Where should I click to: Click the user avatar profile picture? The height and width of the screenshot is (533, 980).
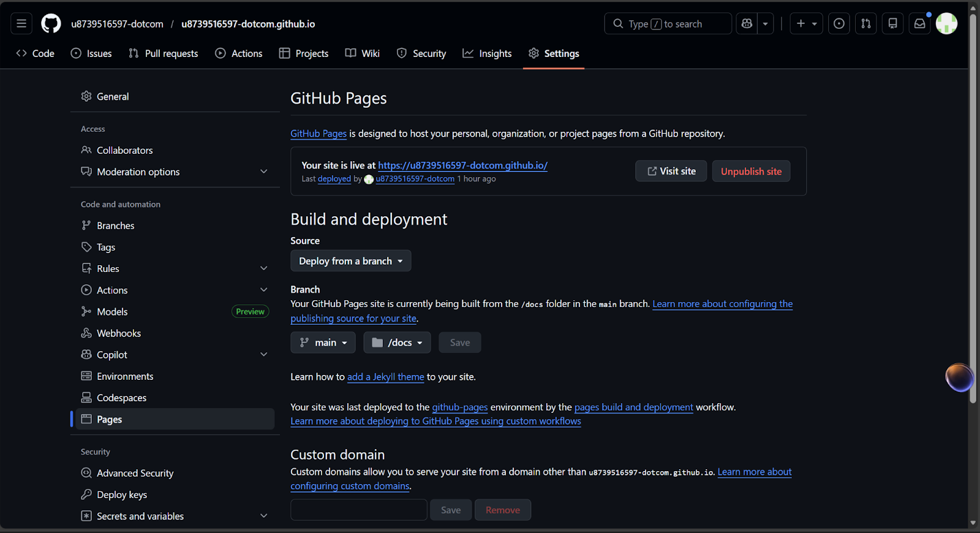tap(946, 24)
